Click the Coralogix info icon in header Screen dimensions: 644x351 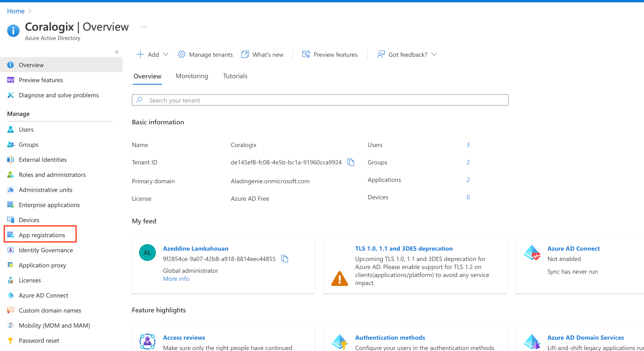[13, 31]
